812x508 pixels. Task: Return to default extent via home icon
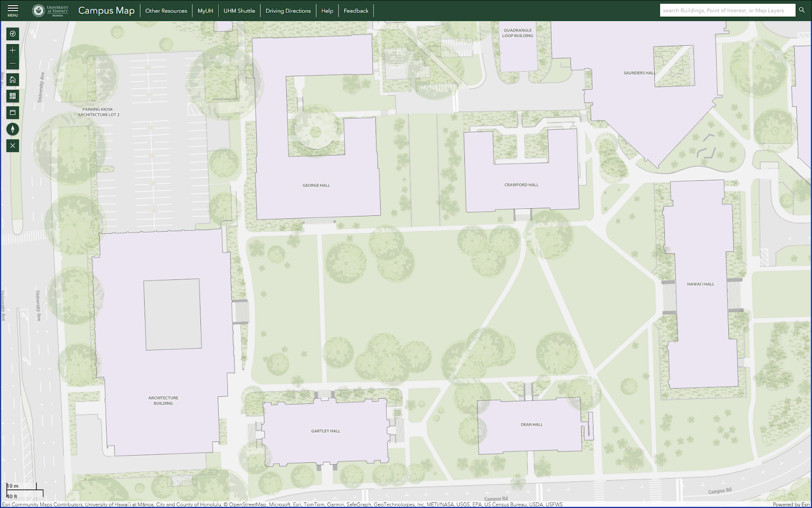[x=12, y=79]
